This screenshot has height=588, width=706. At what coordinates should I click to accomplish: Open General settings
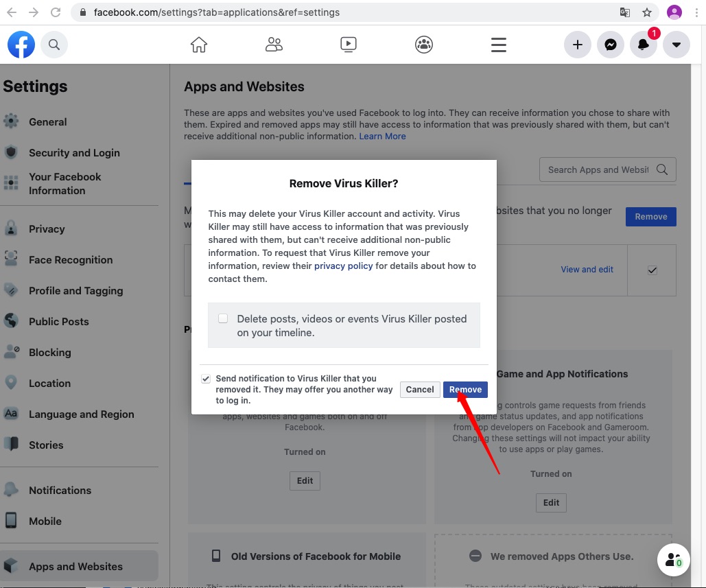tap(48, 122)
